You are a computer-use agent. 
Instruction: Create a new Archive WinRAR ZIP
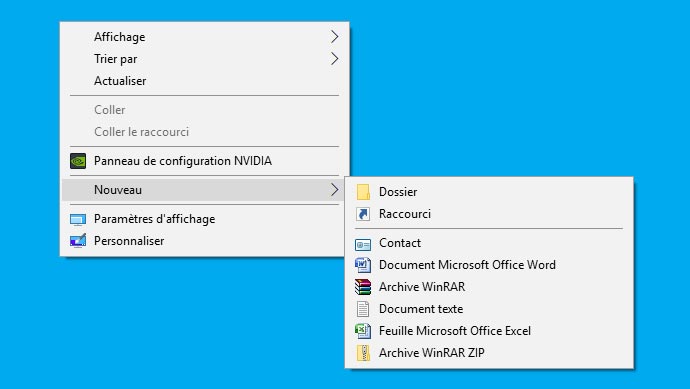pyautogui.click(x=489, y=353)
